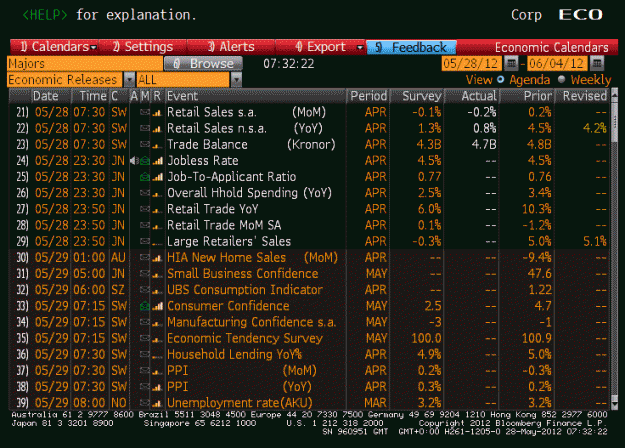
Task: Expand the Economic Releases dropdown arrow
Action: [x=129, y=80]
